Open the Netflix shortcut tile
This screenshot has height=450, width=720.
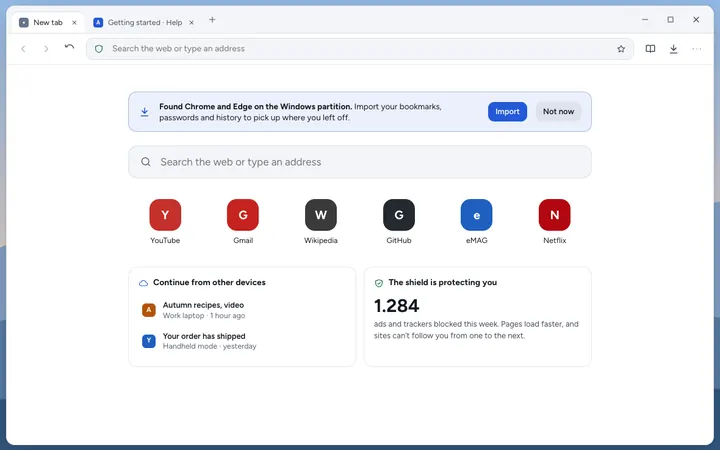[x=555, y=221]
